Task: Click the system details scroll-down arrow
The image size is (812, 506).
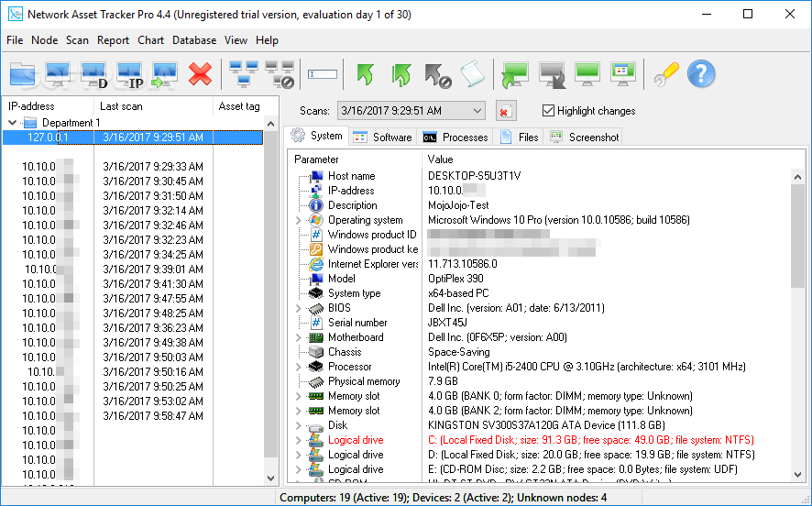Action: [797, 475]
